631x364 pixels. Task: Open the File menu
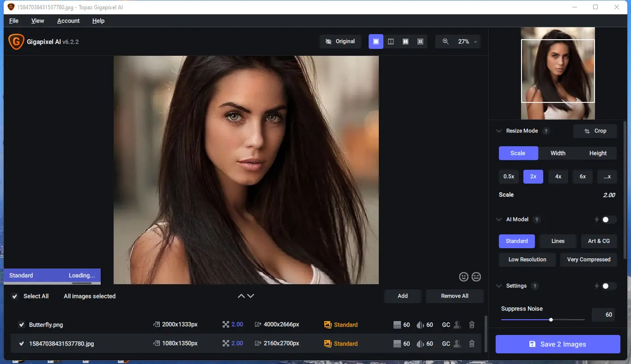(14, 21)
